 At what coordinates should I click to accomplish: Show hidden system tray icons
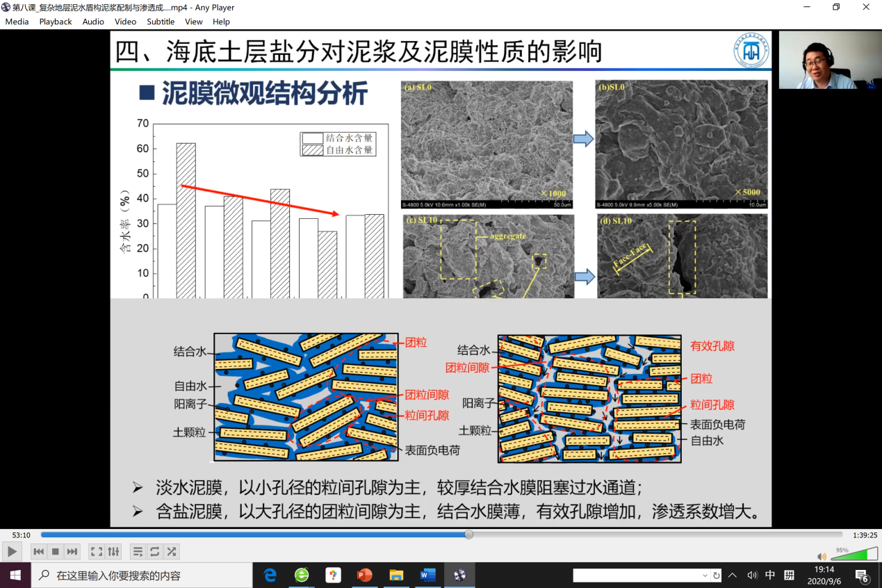click(733, 575)
